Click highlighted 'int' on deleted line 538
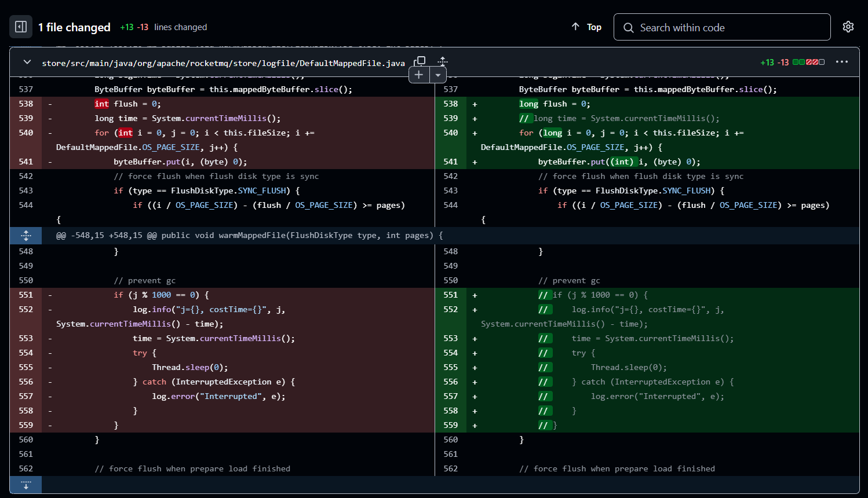This screenshot has height=498, width=868. [x=102, y=104]
